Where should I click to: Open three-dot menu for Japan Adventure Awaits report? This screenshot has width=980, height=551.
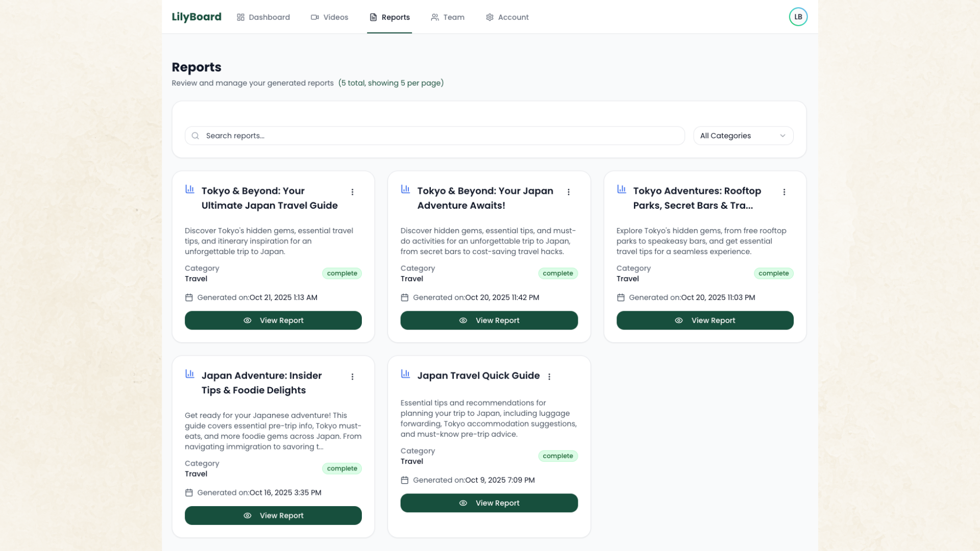click(569, 192)
